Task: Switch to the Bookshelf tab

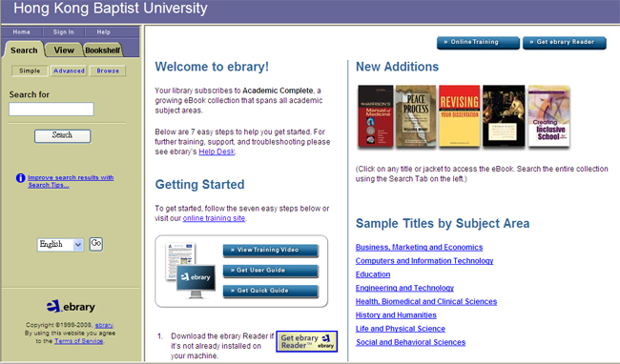Action: [103, 51]
